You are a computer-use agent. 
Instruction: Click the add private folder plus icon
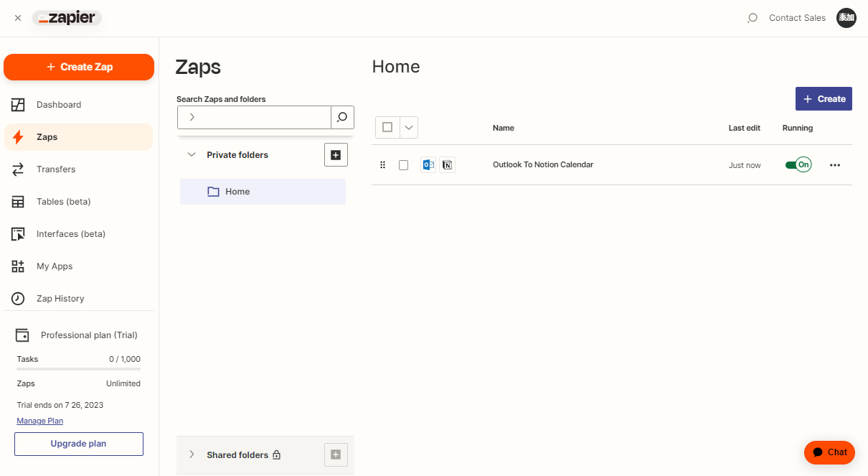coord(336,154)
